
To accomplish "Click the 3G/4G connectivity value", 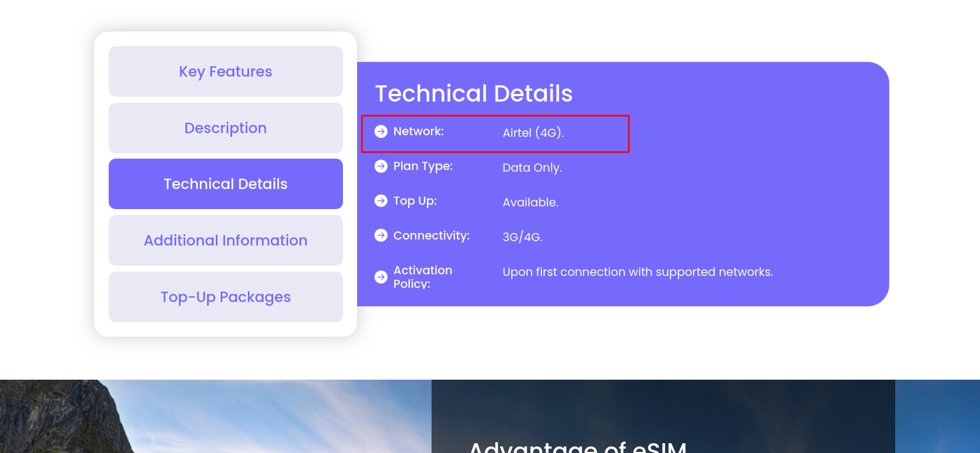I will pos(522,237).
